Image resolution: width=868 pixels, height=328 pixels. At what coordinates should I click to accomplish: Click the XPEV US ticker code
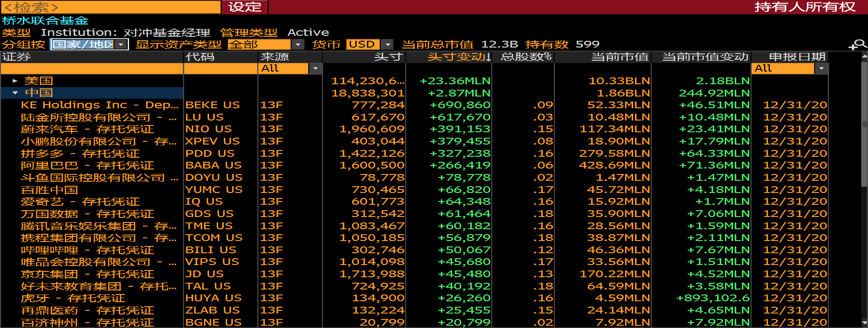point(213,141)
